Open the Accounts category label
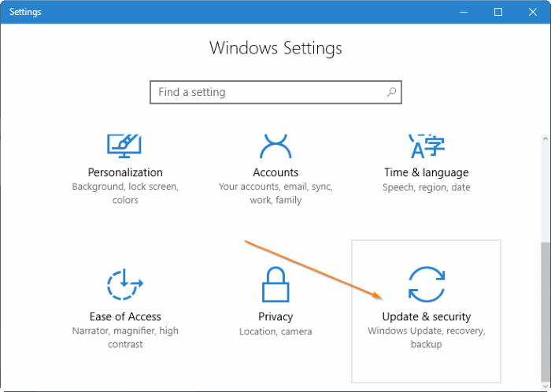Screen dimensions: 551x392 275,172
